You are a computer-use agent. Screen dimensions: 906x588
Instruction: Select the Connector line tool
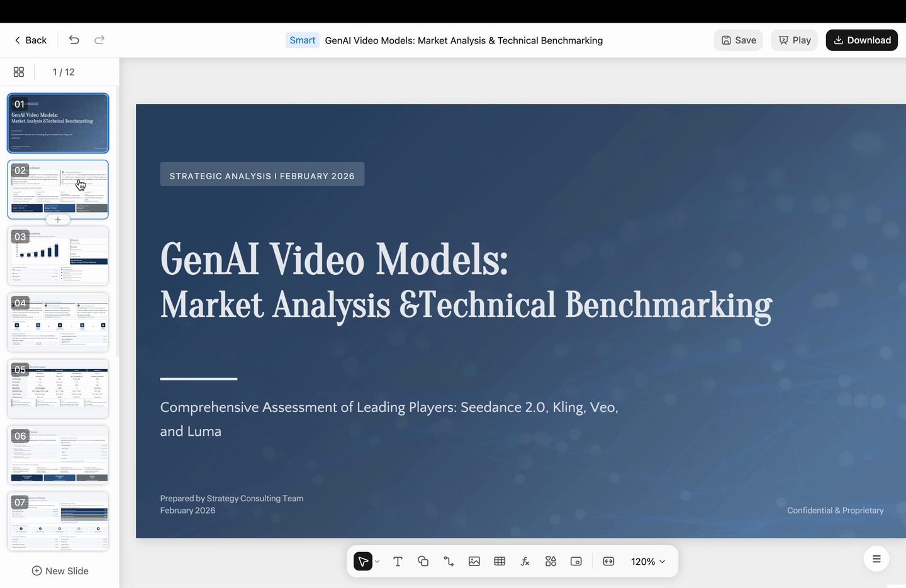(449, 562)
